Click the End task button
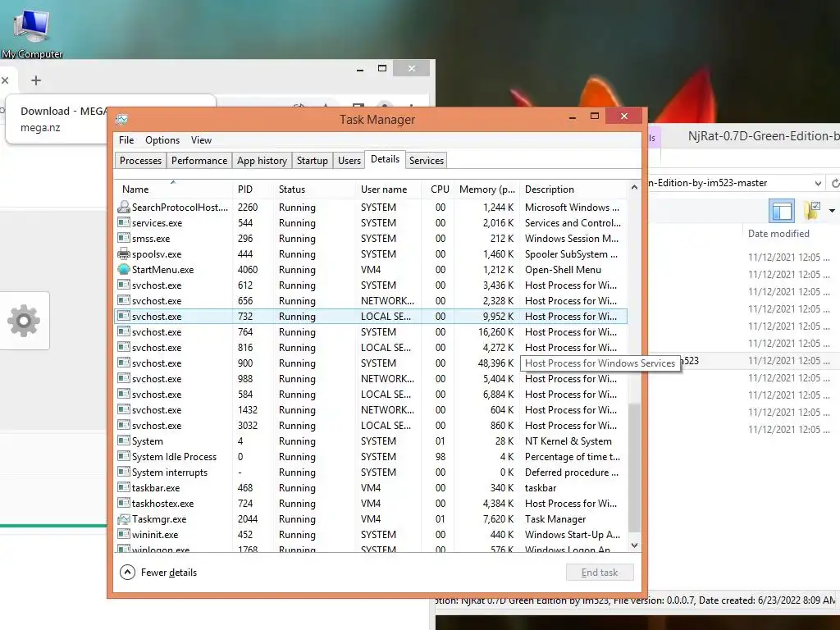This screenshot has width=840, height=630. 600,572
